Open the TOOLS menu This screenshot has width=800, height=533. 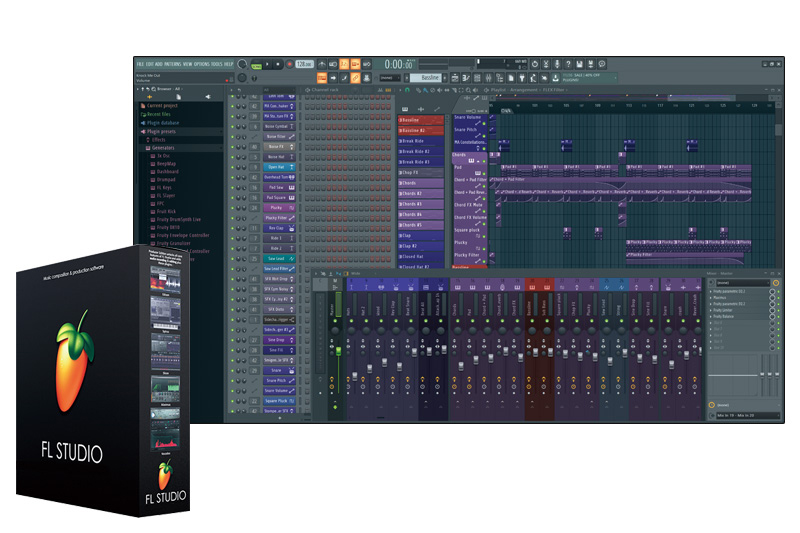click(x=217, y=64)
